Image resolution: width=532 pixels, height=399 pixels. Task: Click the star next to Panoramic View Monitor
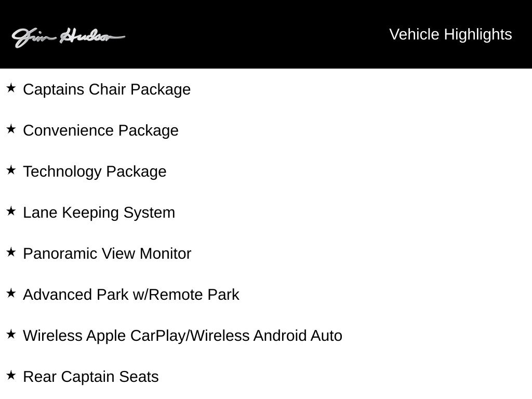(x=11, y=252)
